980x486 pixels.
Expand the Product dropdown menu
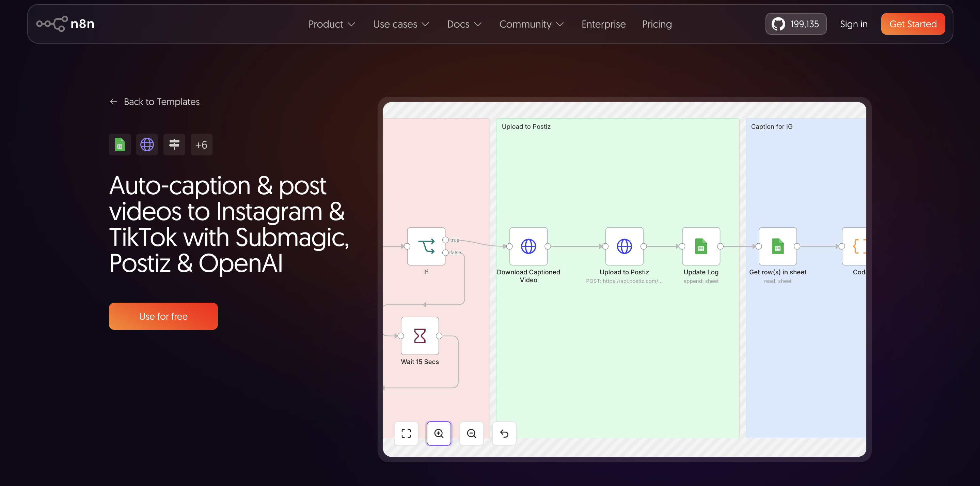click(332, 24)
